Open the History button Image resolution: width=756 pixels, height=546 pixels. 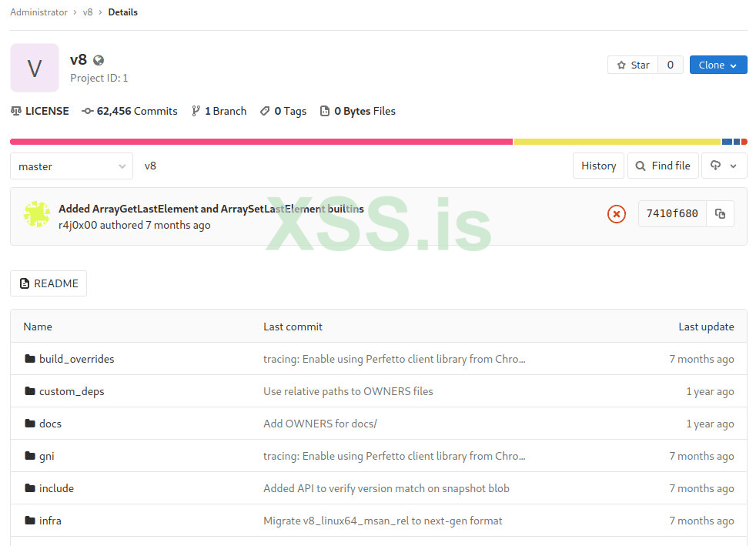598,166
